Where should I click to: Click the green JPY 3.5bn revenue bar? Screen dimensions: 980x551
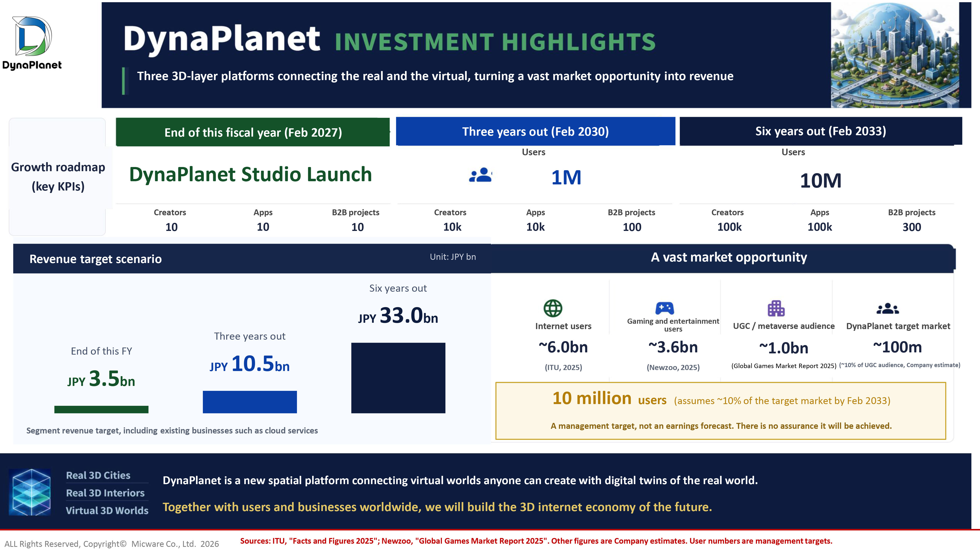[x=101, y=409]
